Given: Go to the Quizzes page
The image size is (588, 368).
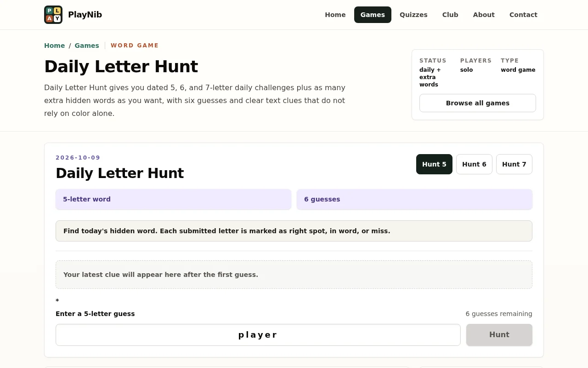Looking at the screenshot, I should pyautogui.click(x=413, y=15).
